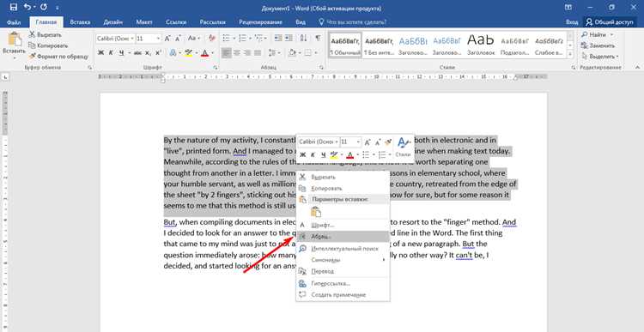Select the Format Painter (Формат по образцу)
Screen dimensions: 644x332
(58, 56)
